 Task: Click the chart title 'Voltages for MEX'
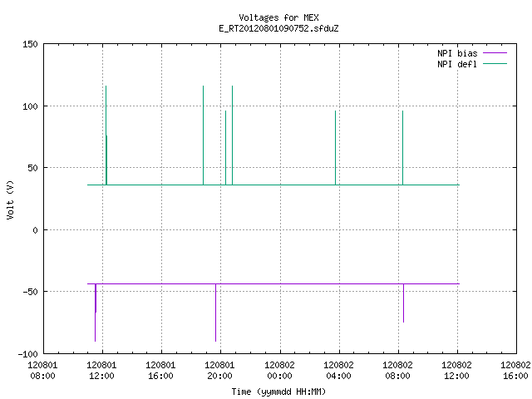click(x=278, y=17)
